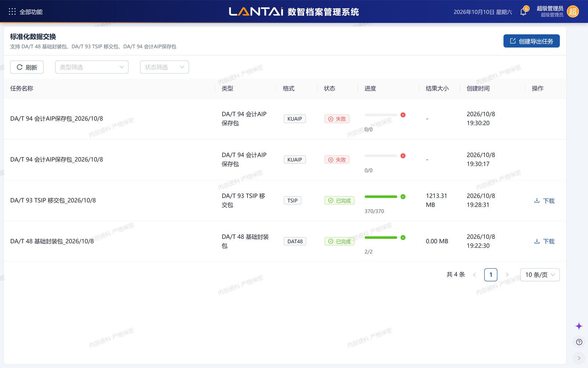Click the red error icon for 19:30:17 task
The height and width of the screenshot is (368, 588).
403,156
